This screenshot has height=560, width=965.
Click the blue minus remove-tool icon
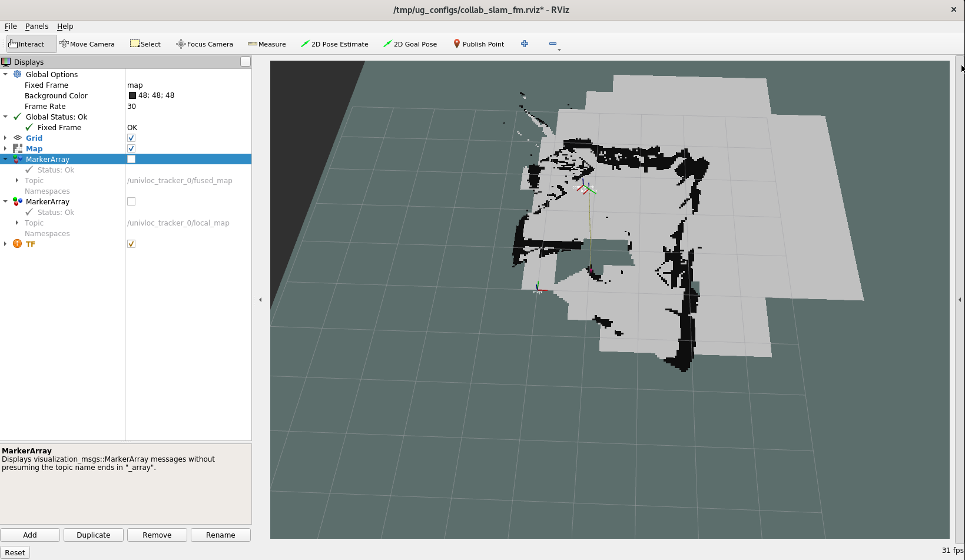(552, 44)
